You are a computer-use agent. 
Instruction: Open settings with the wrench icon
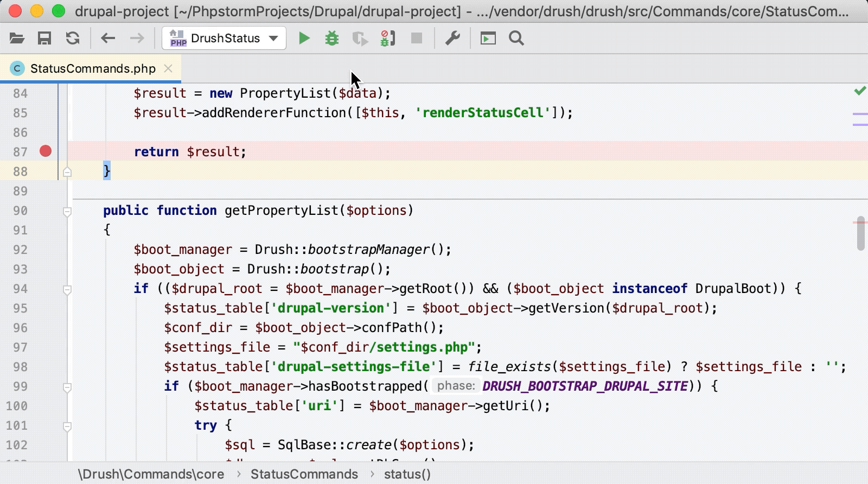452,39
